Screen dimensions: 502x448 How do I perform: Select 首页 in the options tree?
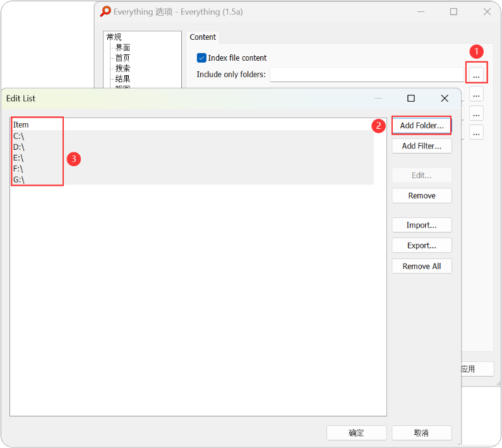pos(123,58)
